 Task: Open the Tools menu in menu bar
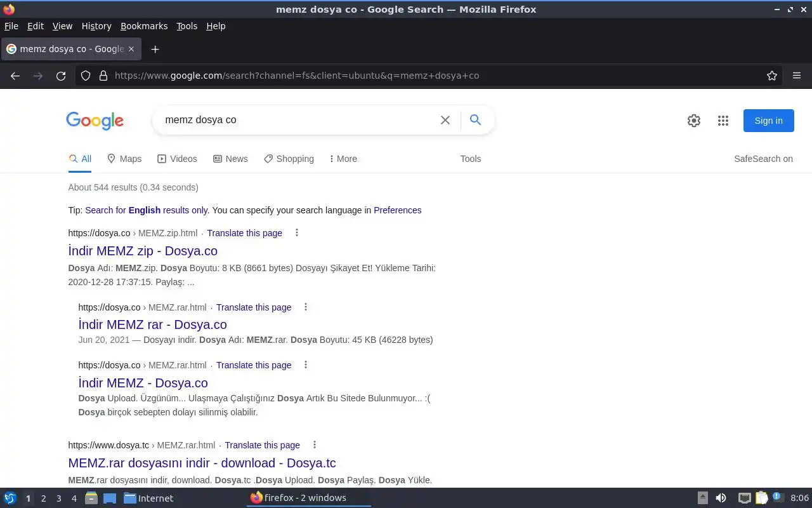tap(187, 26)
